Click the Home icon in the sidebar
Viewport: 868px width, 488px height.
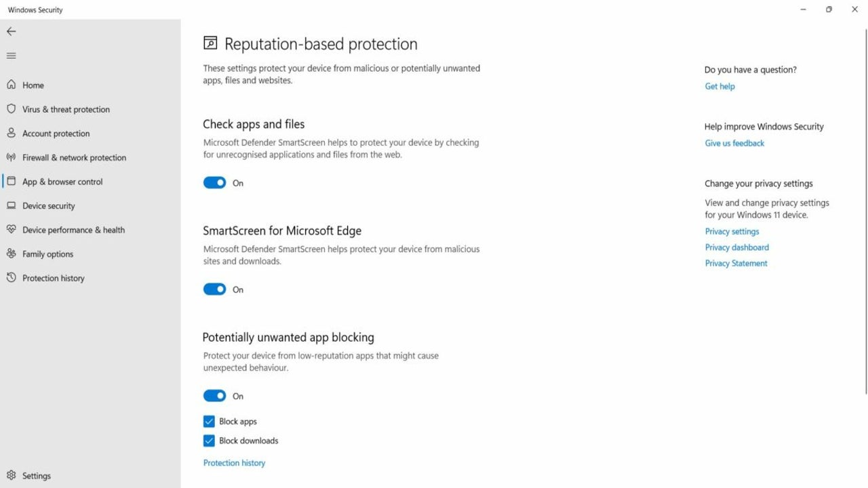[x=10, y=85]
